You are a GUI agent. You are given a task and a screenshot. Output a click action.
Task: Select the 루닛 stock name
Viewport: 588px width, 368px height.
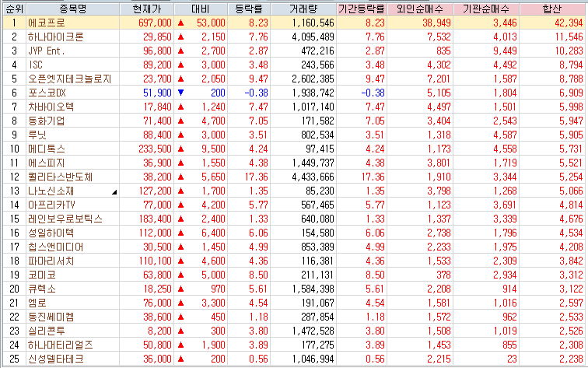coord(37,135)
